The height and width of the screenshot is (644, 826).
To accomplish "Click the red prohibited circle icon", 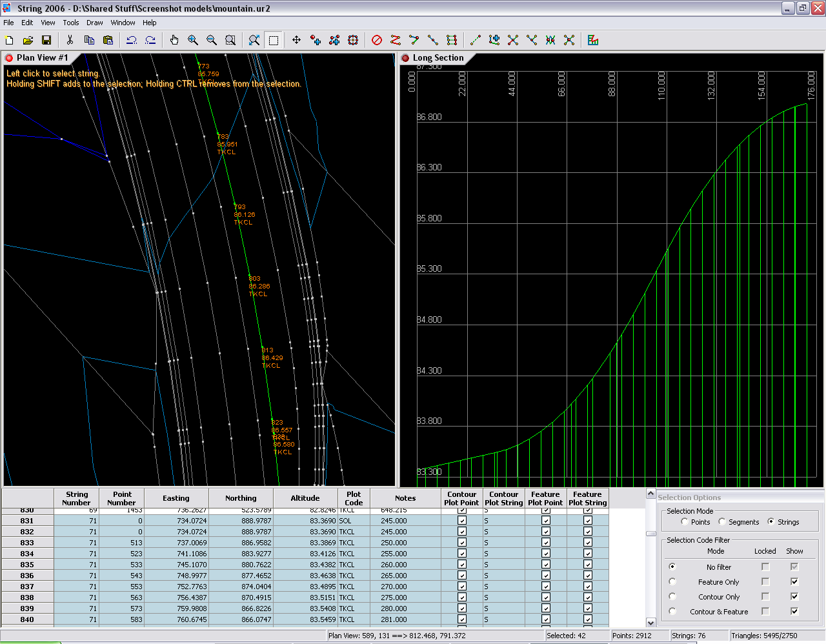I will click(x=377, y=40).
